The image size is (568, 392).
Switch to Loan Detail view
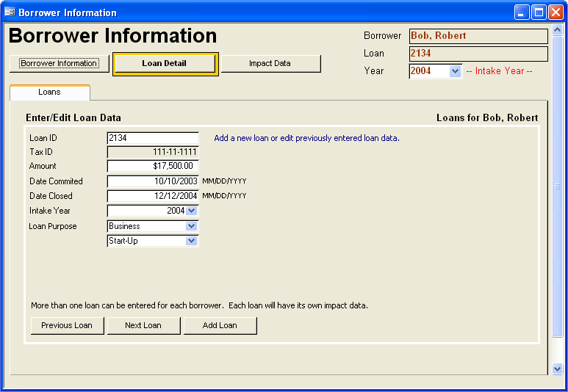pos(165,64)
